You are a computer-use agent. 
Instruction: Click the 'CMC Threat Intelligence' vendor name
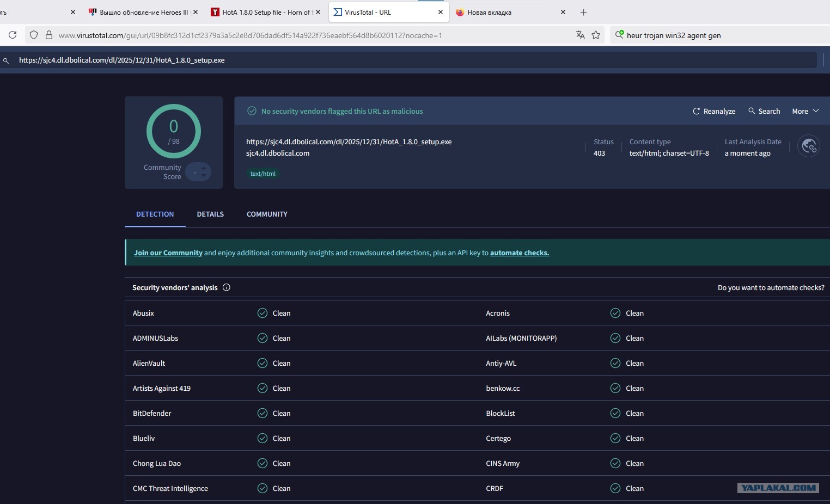[x=170, y=488]
